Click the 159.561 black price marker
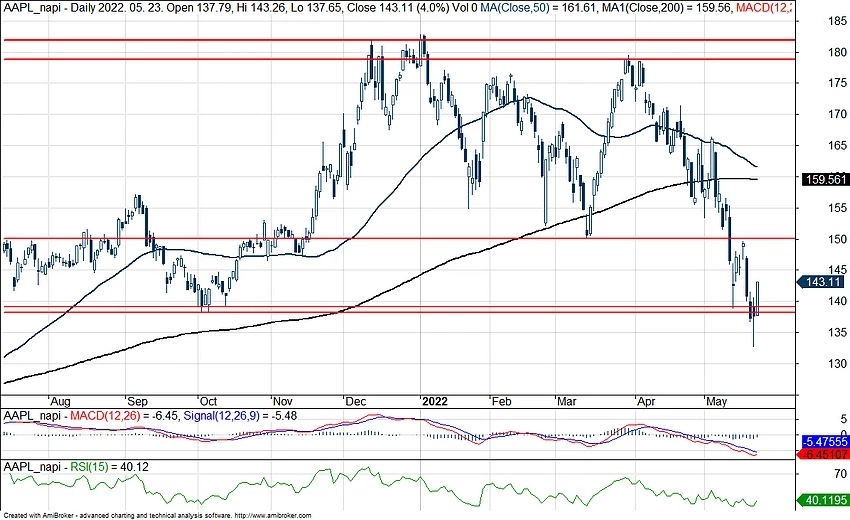This screenshot has height=520, width=850. [825, 179]
